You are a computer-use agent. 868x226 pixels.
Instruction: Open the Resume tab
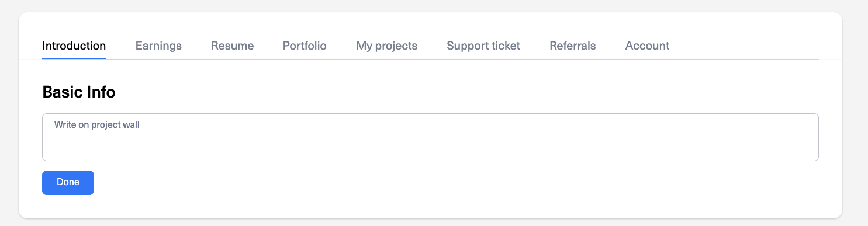tap(232, 46)
